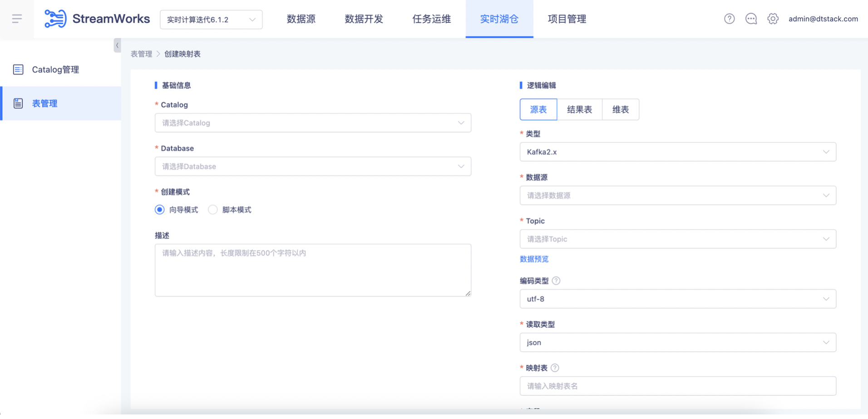Open the help question mark icon
This screenshot has height=419, width=868.
coord(729,19)
